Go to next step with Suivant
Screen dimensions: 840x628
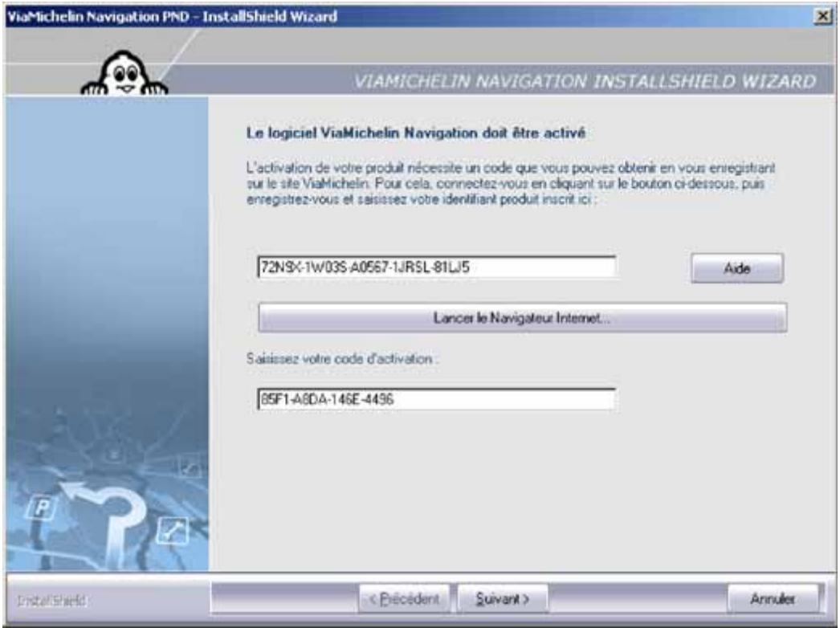pos(503,598)
